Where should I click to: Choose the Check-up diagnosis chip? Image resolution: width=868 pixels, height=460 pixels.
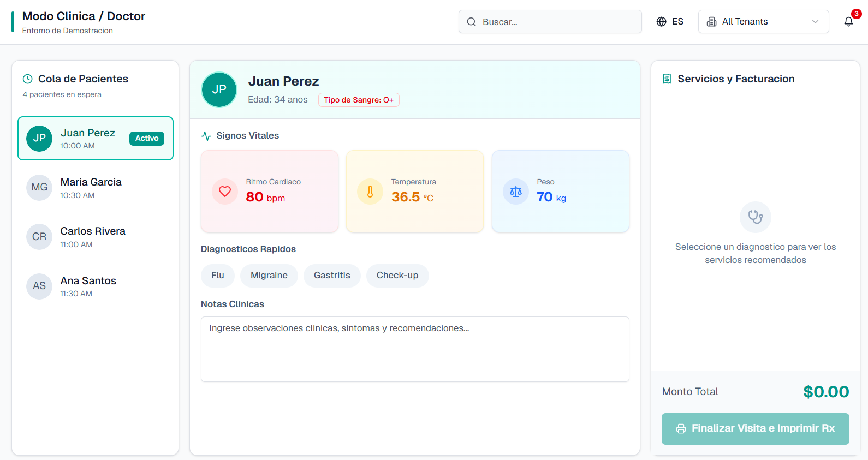(x=397, y=276)
